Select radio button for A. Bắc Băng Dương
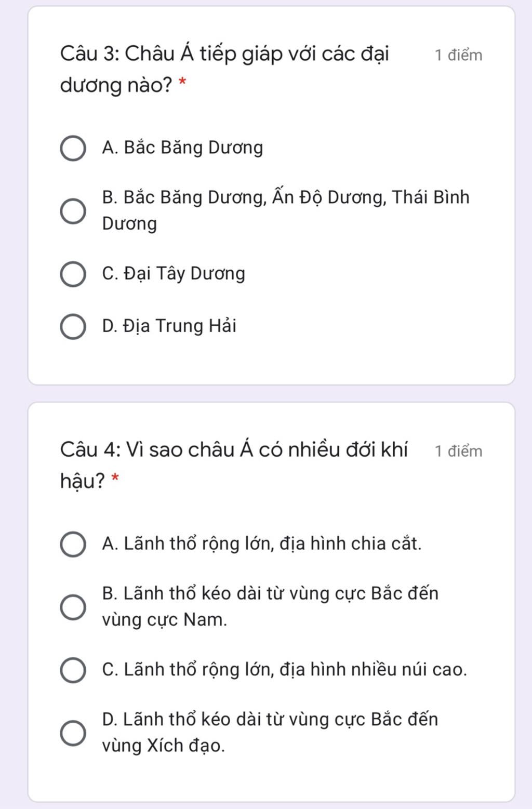 pos(73,149)
